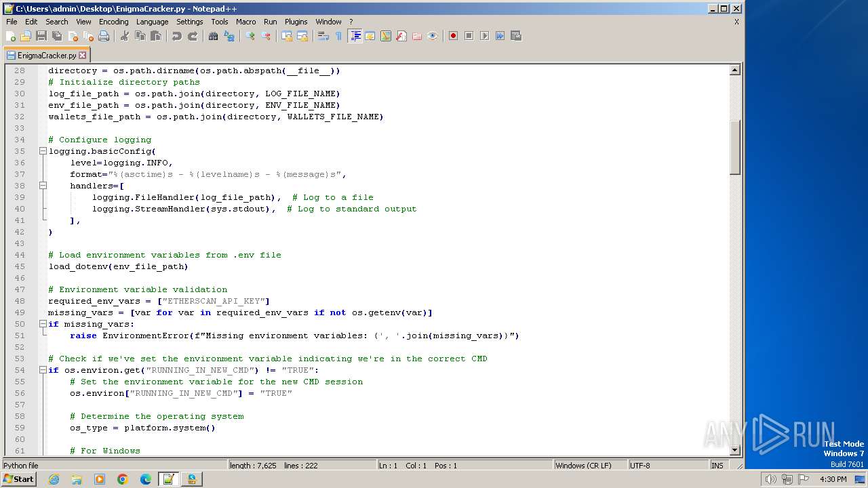This screenshot has height=488, width=868.
Task: Toggle Word wrap toolbar button
Action: pyautogui.click(x=323, y=36)
